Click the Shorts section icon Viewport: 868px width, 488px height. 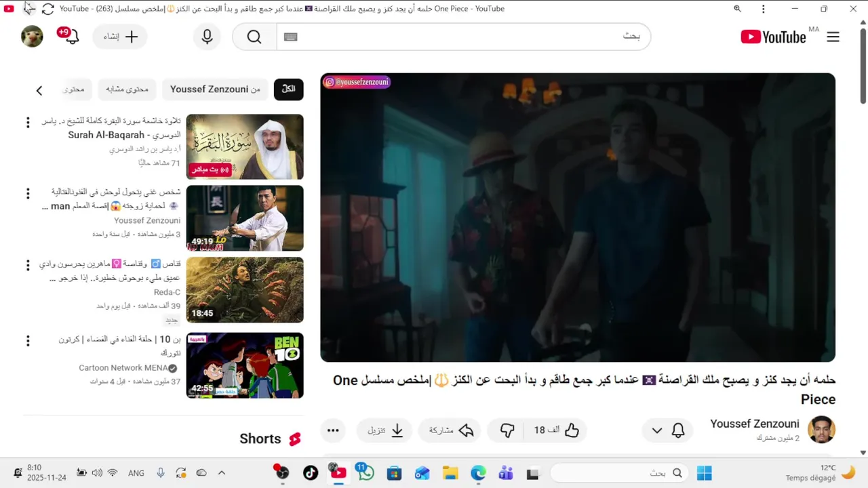pyautogui.click(x=295, y=439)
